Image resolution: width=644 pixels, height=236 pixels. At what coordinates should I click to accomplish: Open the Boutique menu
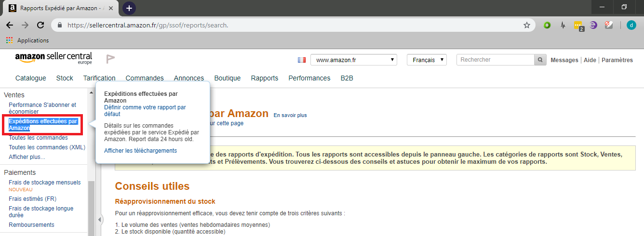228,78
